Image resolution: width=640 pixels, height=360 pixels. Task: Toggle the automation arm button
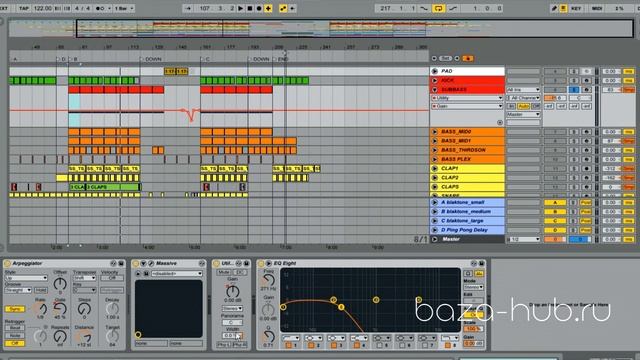[283, 8]
